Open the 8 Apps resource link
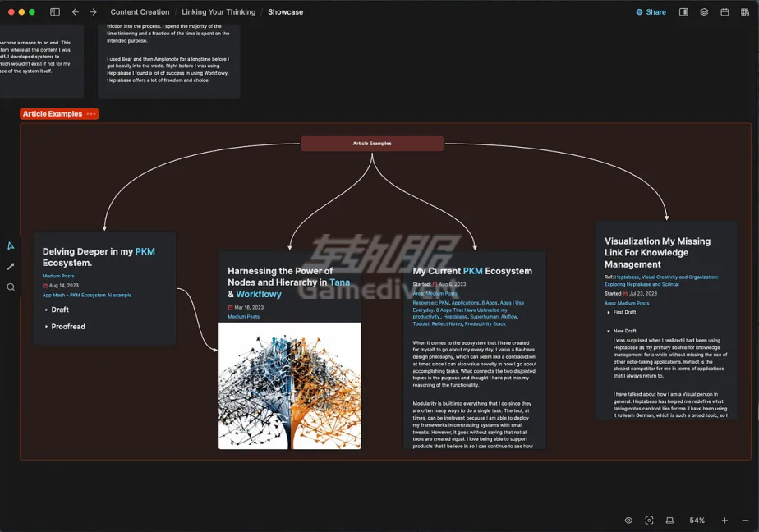 (490, 303)
